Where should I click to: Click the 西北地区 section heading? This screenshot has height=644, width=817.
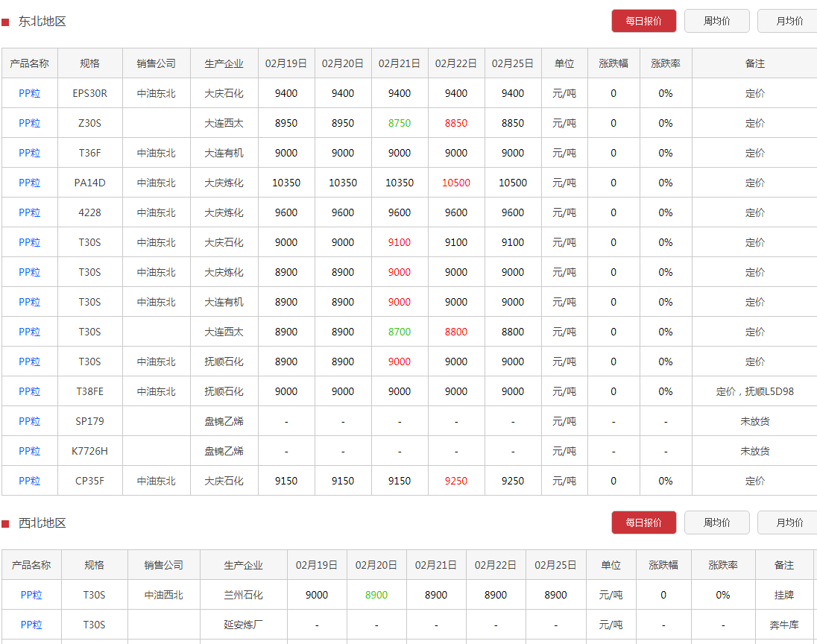tap(42, 523)
